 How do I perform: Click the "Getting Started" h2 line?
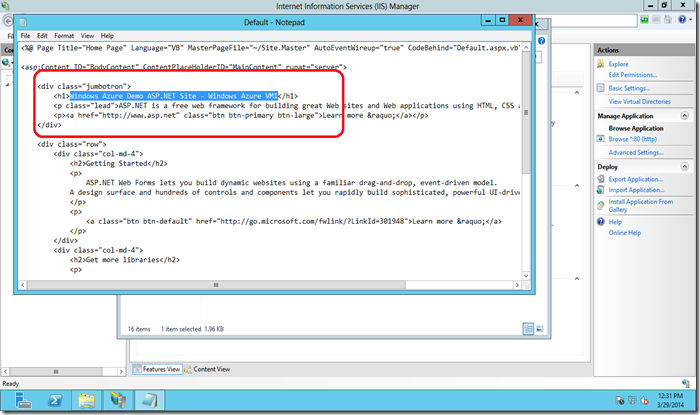pyautogui.click(x=118, y=163)
